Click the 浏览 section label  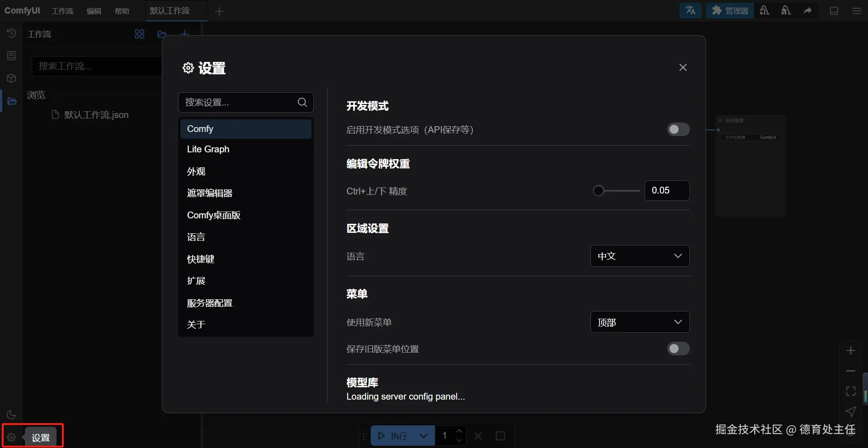(36, 95)
